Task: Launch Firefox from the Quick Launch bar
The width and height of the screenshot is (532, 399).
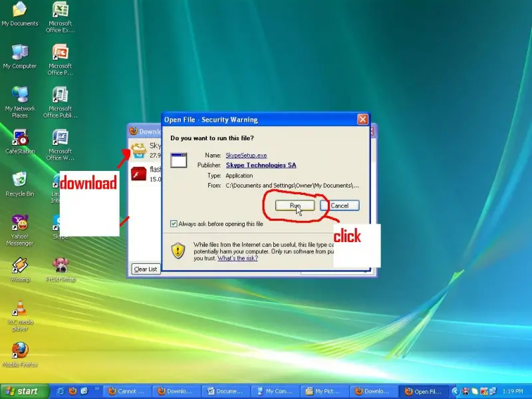Action: (72, 391)
